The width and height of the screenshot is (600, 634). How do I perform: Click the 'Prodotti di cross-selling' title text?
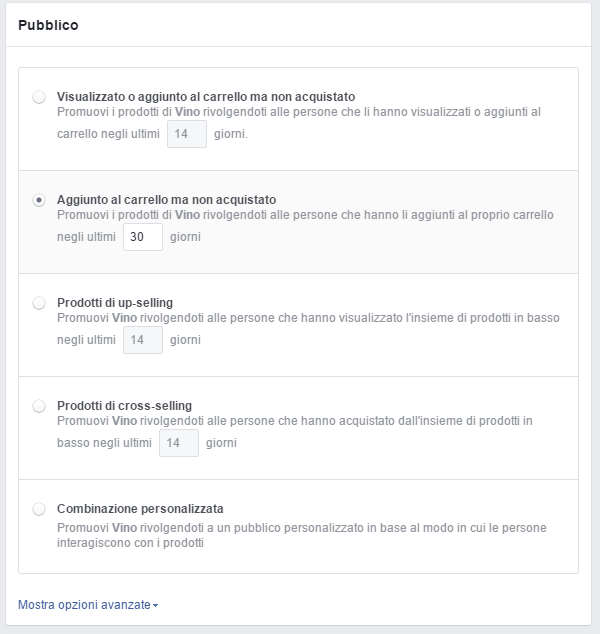tap(125, 406)
